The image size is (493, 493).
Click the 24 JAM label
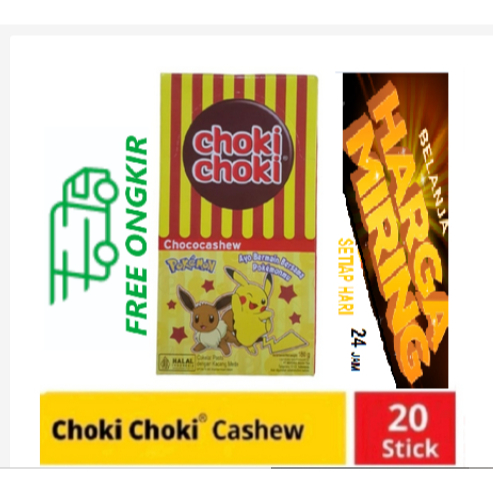[x=359, y=350]
